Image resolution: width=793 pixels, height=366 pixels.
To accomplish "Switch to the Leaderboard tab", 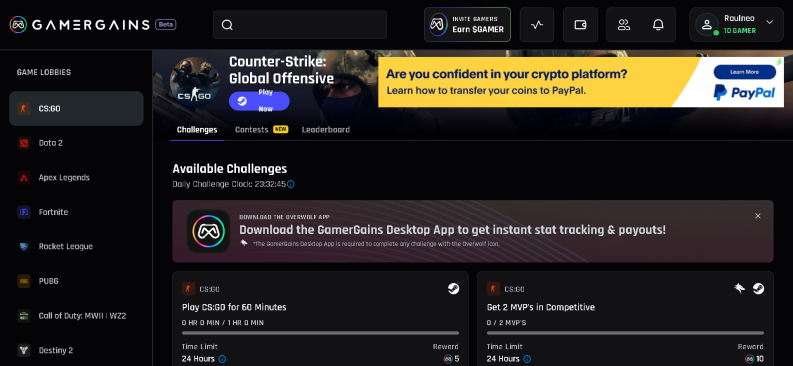I will click(326, 130).
